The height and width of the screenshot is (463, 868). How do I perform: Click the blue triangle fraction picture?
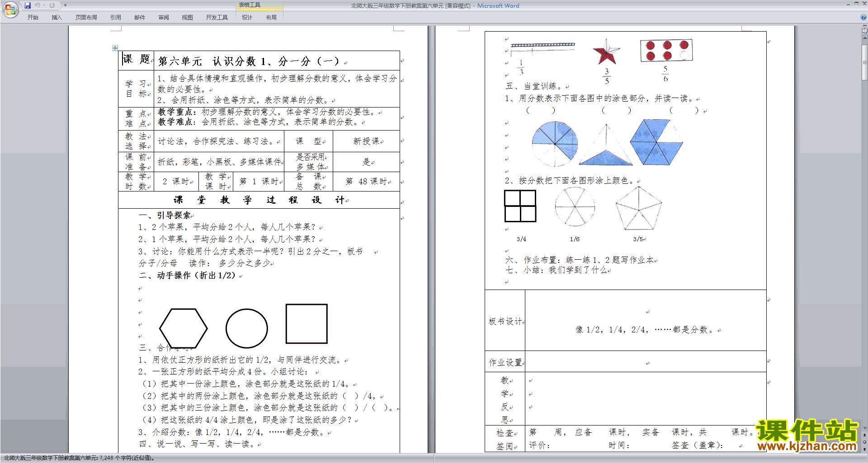tap(606, 145)
